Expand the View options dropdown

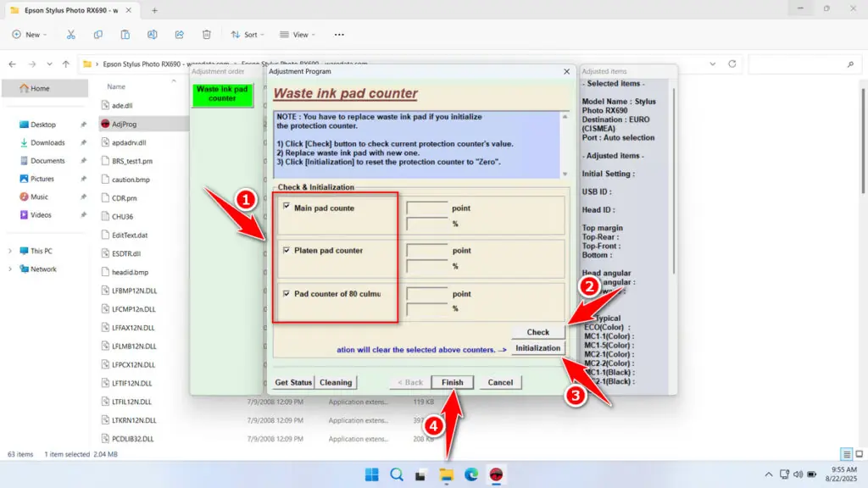coord(297,34)
